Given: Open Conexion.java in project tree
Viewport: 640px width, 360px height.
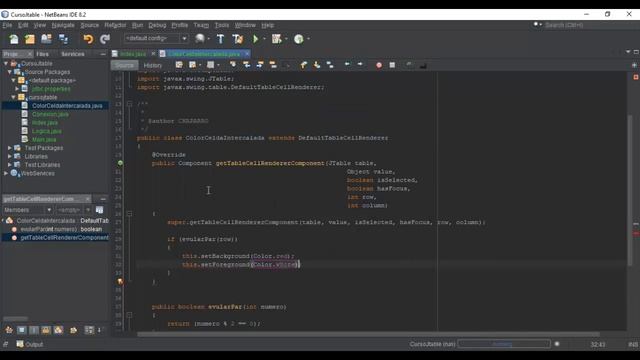Looking at the screenshot, I should click(50, 114).
